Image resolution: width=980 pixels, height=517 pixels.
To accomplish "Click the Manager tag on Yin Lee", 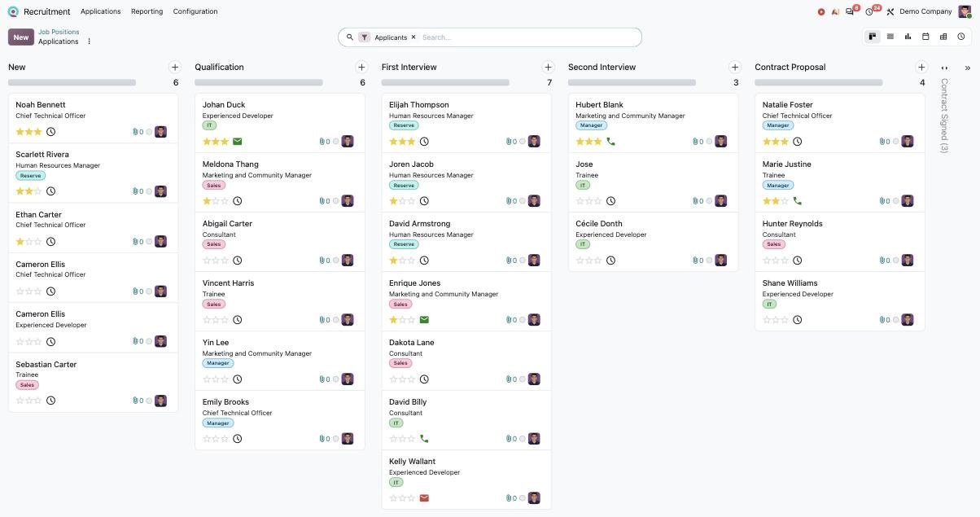I will tap(218, 363).
